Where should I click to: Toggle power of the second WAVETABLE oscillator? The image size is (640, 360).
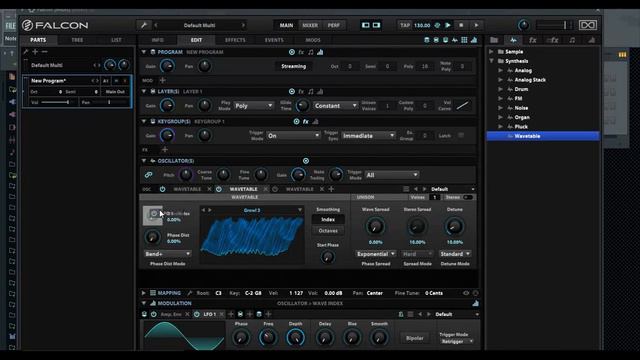(219, 189)
